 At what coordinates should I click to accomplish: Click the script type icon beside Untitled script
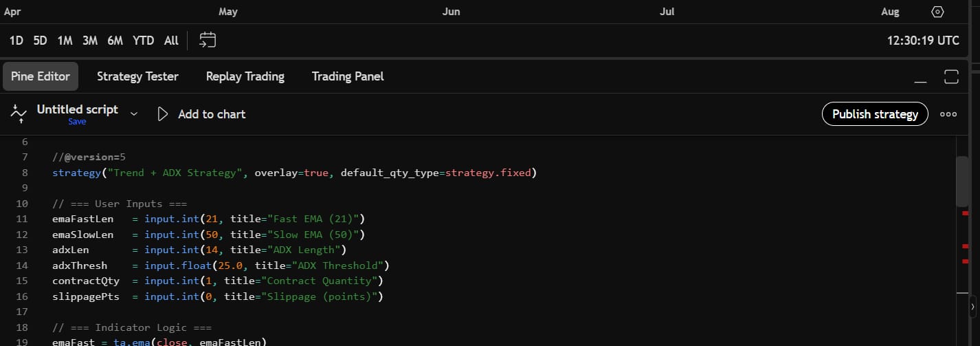[19, 114]
